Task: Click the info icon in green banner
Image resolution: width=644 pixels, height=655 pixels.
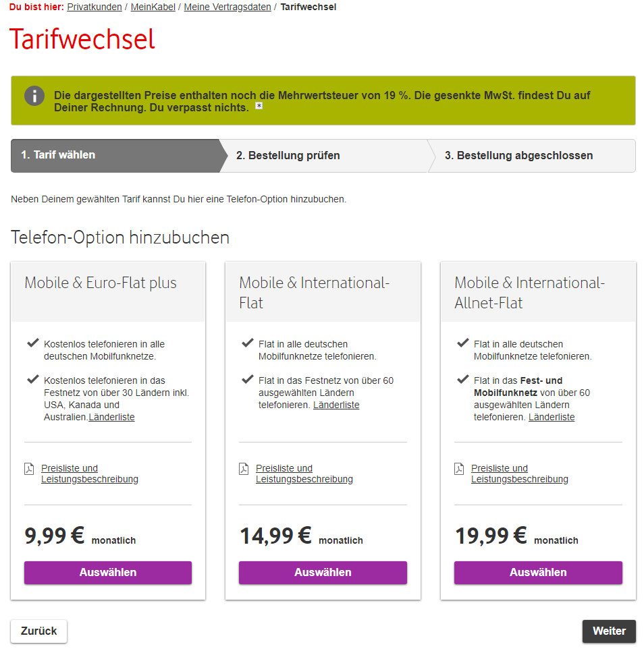Action: point(34,96)
